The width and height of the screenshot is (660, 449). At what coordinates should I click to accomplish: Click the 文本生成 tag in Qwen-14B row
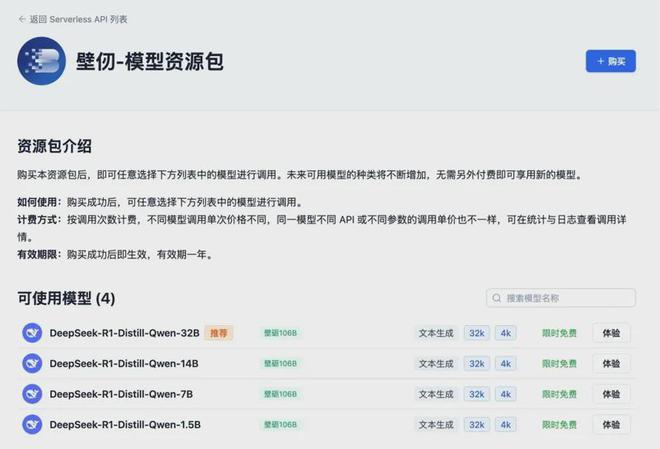click(x=436, y=364)
